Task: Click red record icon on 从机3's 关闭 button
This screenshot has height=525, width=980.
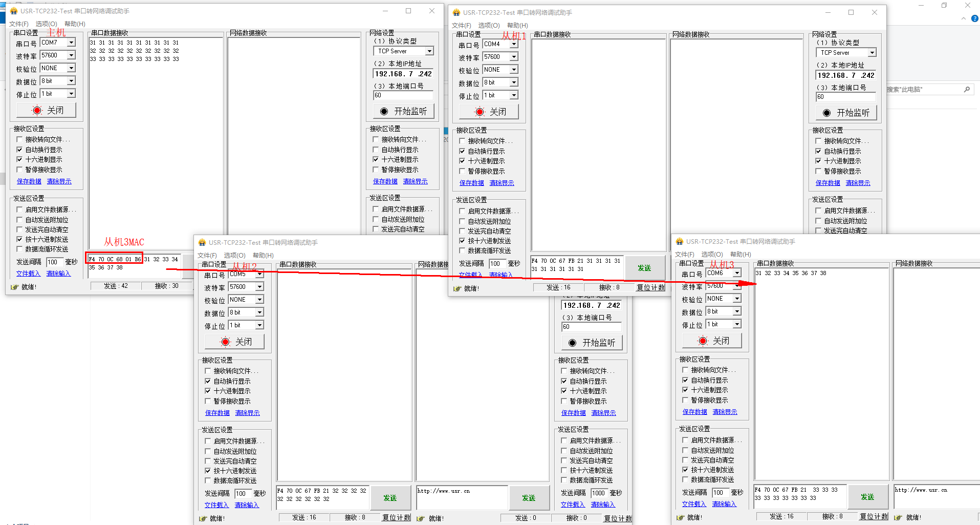Action: click(703, 341)
